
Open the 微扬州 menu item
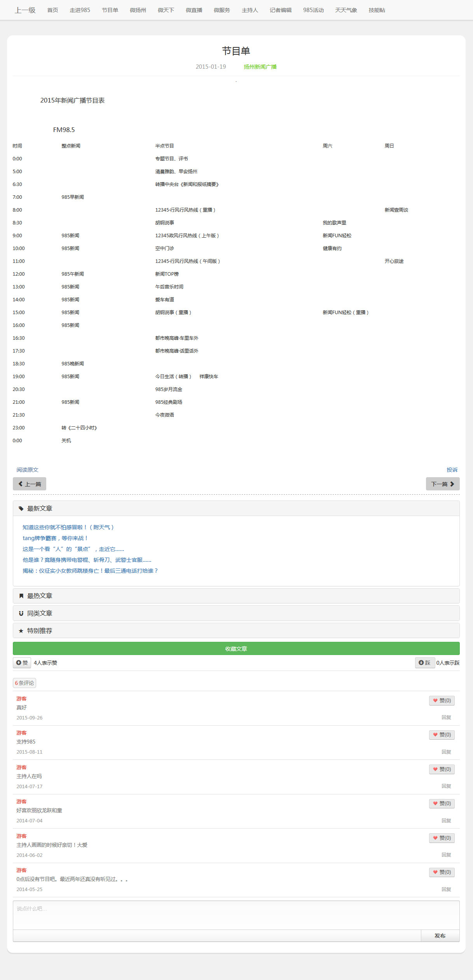[x=138, y=10]
